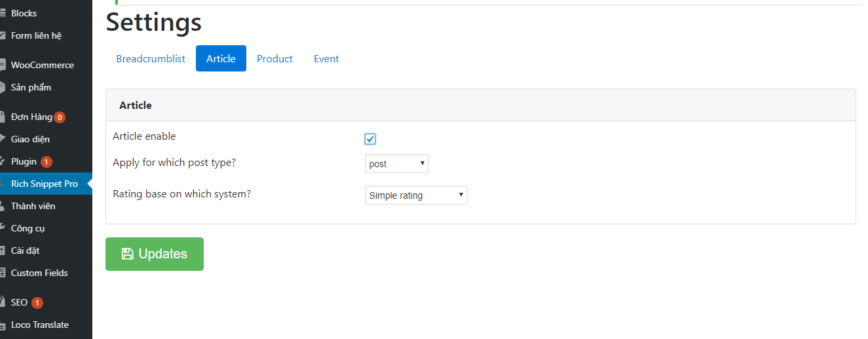
Task: Select the Article tab
Action: coord(221,58)
